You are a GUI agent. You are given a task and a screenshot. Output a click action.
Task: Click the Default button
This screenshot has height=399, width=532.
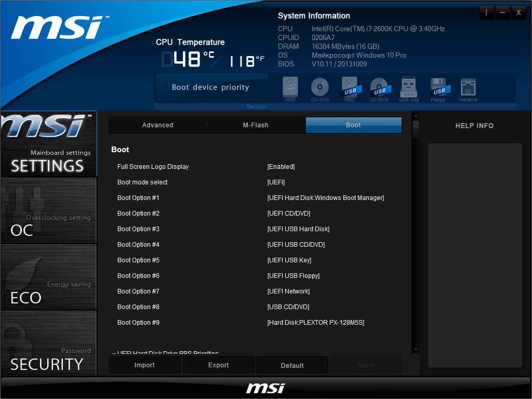click(x=292, y=365)
